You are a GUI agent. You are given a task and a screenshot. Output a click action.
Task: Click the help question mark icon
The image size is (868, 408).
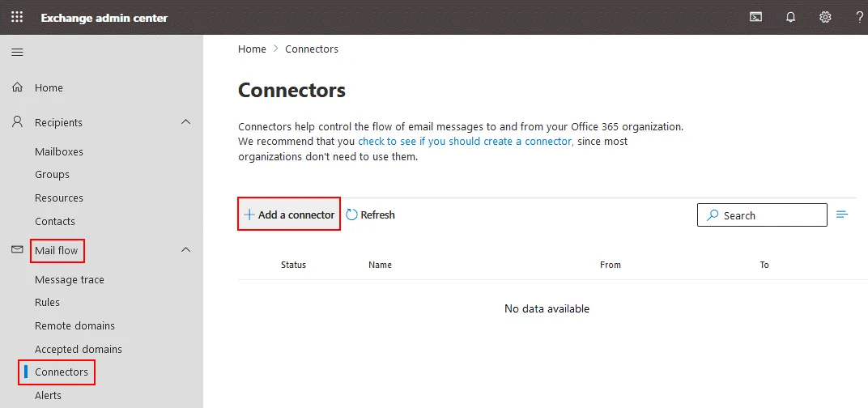point(859,17)
